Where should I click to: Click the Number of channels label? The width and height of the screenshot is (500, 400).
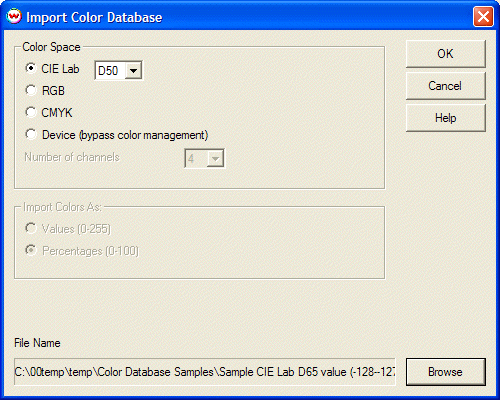[72, 157]
